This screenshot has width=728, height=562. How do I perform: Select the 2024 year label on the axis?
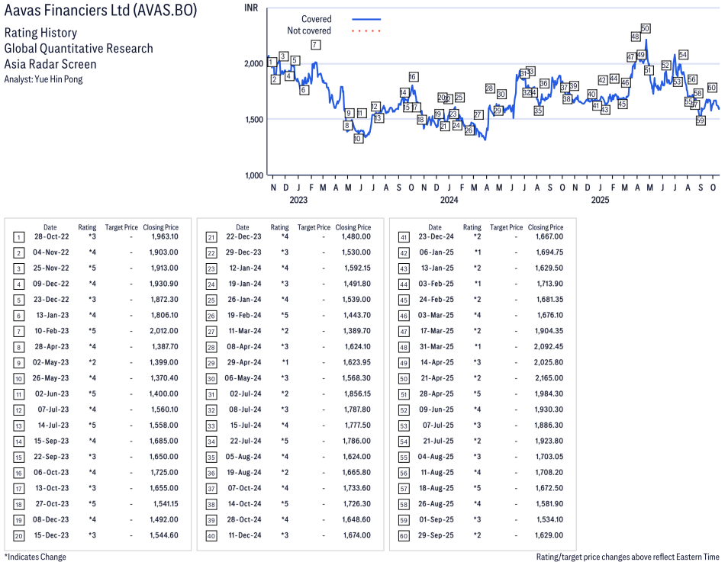pos(449,200)
